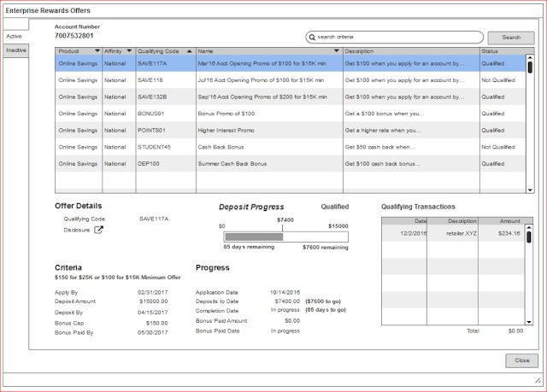The height and width of the screenshot is (392, 547).
Task: Click the $7400 marker on the progress bar
Action: (285, 220)
